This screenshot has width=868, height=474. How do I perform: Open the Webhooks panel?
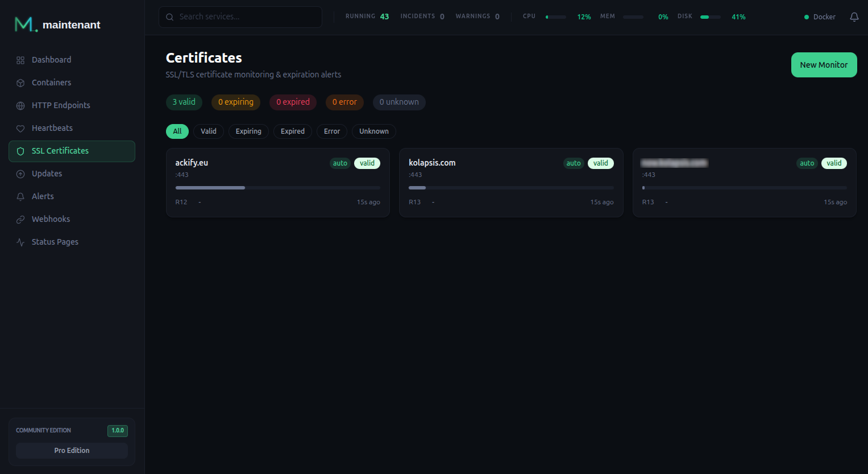51,219
